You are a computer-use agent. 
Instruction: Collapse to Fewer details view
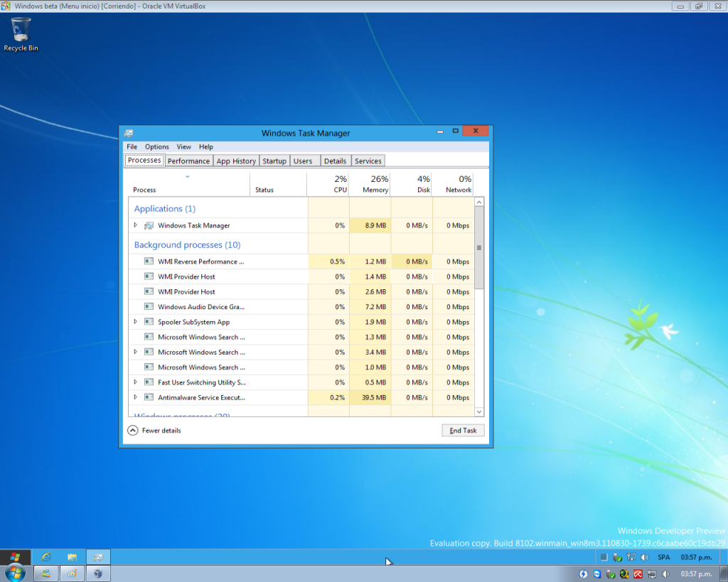tap(154, 430)
